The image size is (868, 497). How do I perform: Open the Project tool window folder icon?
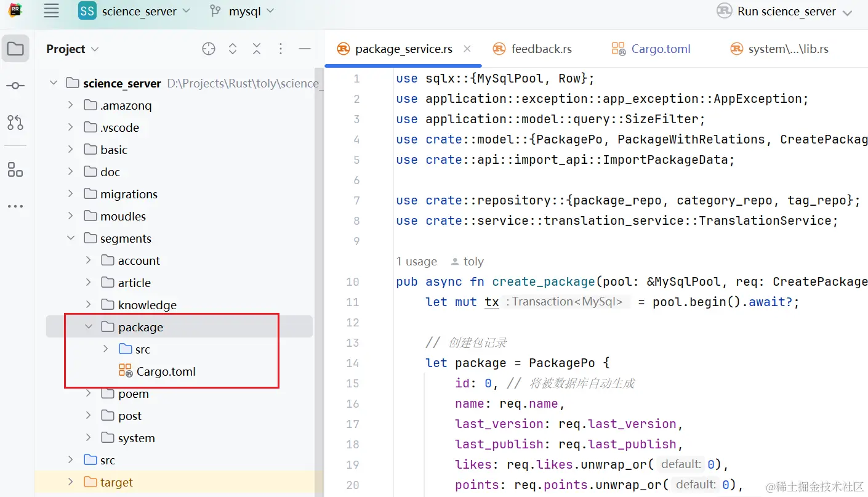coord(15,49)
